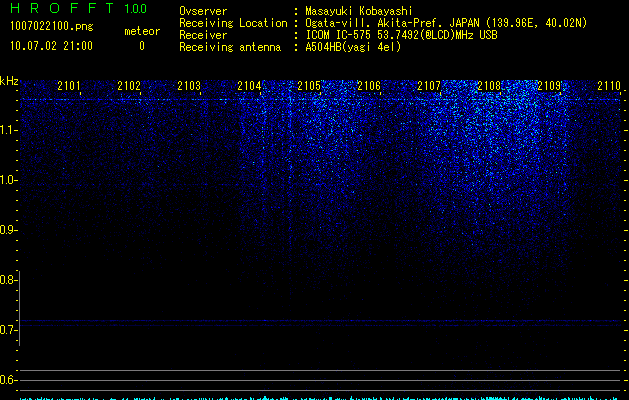Image resolution: width=629 pixels, height=400 pixels.
Task: Select the filename 1007022100.png
Action: (x=51, y=27)
